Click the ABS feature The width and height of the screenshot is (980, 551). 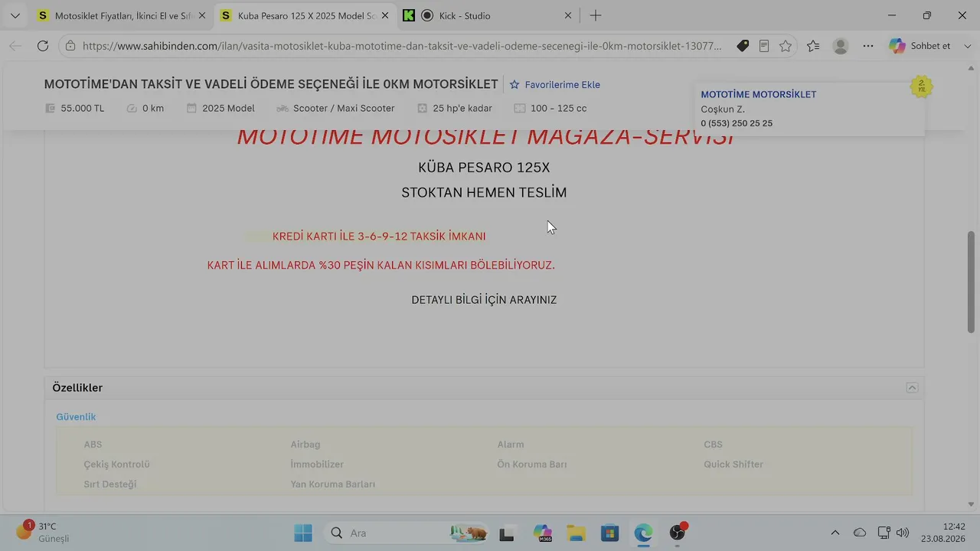pos(93,445)
